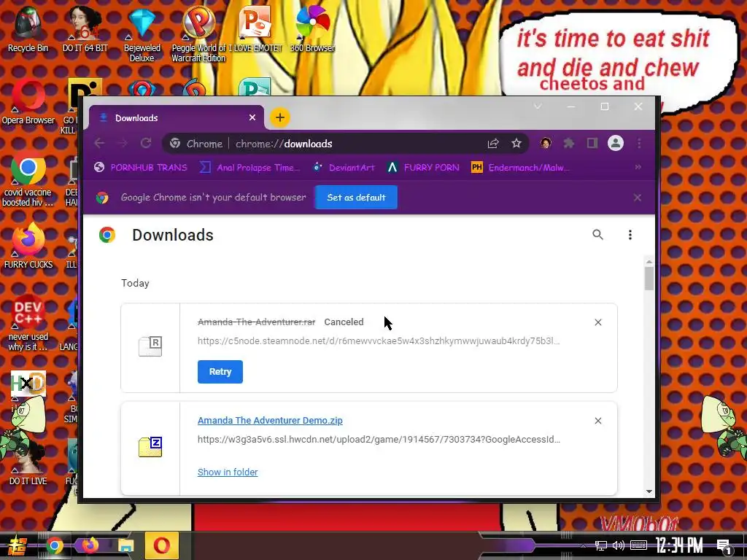Screen dimensions: 747x560
Task: Click the steamnode.net download URL
Action: pos(379,341)
